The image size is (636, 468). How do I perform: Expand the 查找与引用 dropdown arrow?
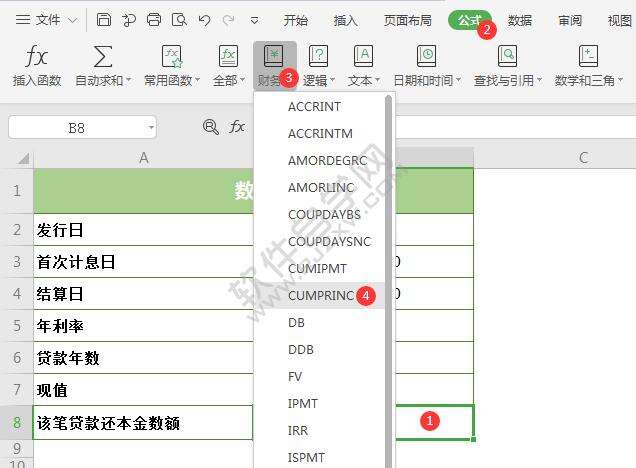pyautogui.click(x=539, y=80)
